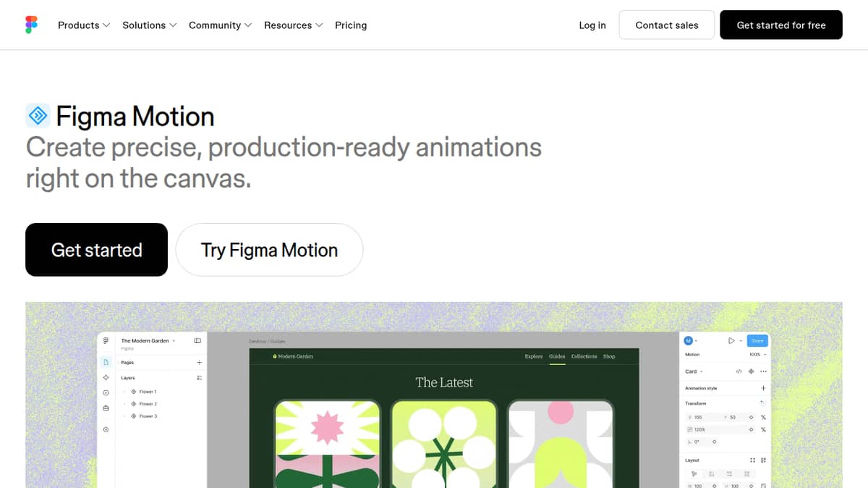Click the Desktop / Guides frame label
868x488 pixels.
(x=267, y=341)
